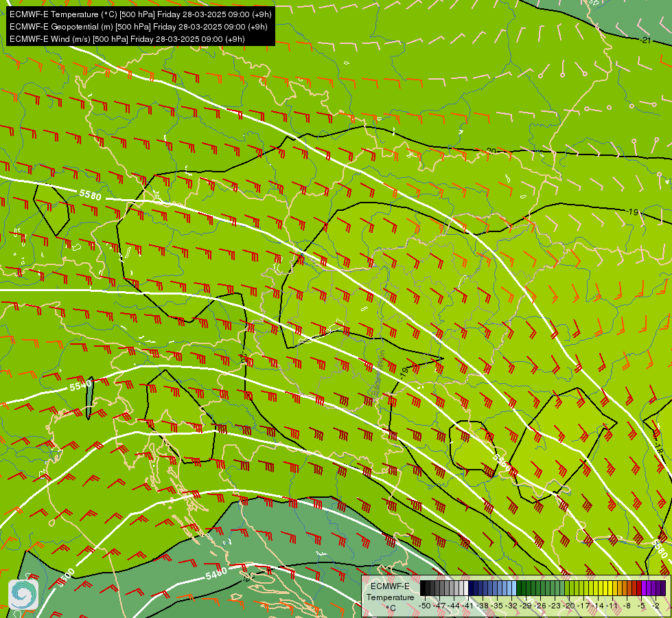Click the -14 legend tick label
This screenshot has height=618, width=672.
(x=599, y=606)
